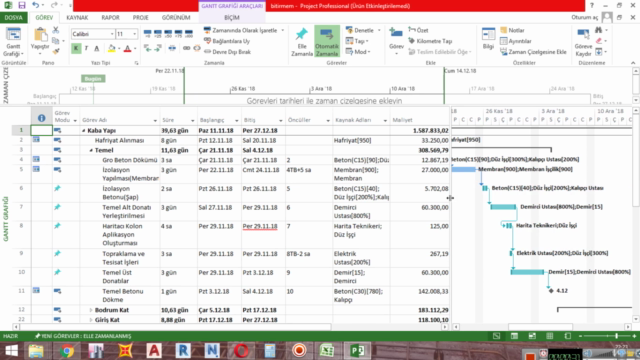Click the Bugün today marker on timeline
The width and height of the screenshot is (640, 360).
click(x=93, y=78)
